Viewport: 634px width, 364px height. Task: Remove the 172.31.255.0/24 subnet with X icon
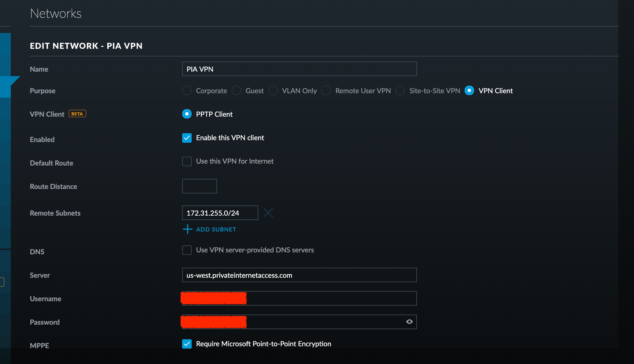[268, 213]
